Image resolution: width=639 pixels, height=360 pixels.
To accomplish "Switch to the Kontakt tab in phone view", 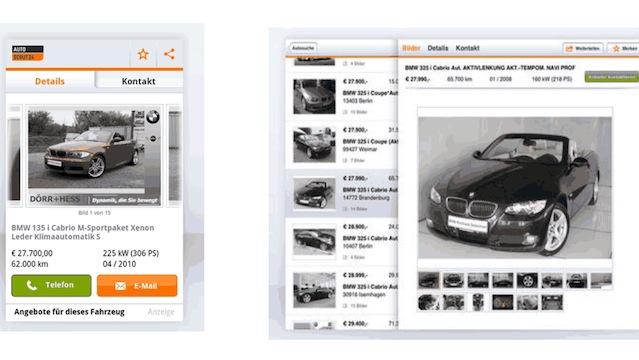I will coord(139,81).
